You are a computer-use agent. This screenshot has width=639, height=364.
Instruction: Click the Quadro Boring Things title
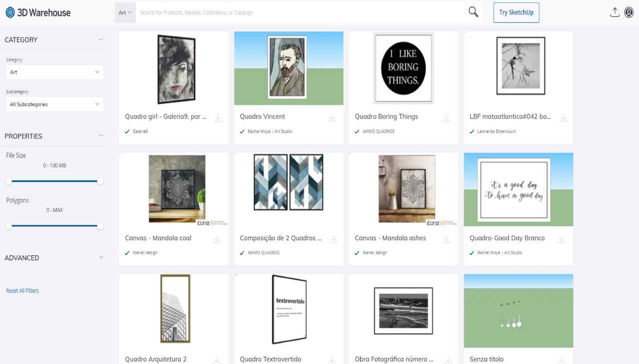(x=386, y=117)
